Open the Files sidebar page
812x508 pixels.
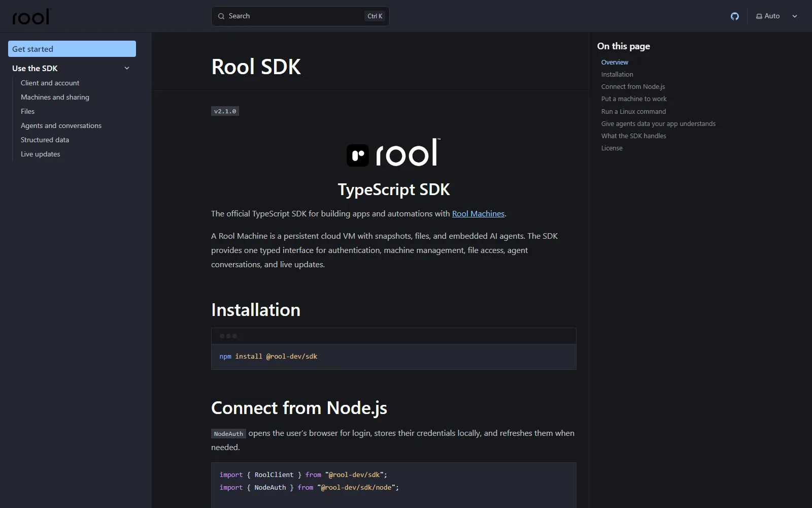coord(27,111)
